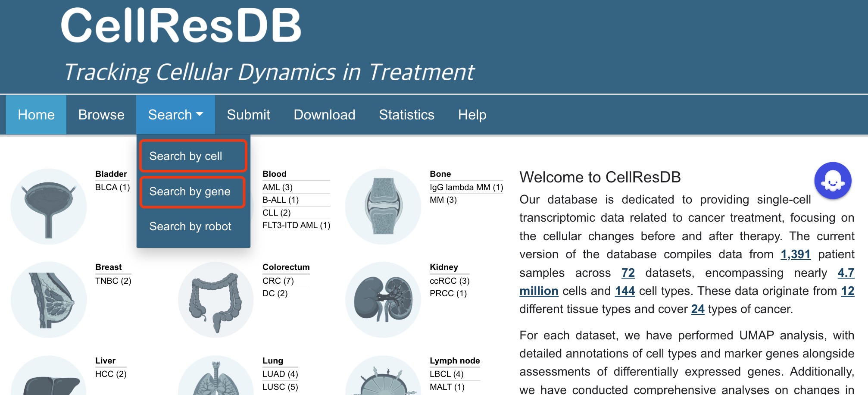Click the 72 datasets link
Image resolution: width=868 pixels, height=395 pixels.
628,273
